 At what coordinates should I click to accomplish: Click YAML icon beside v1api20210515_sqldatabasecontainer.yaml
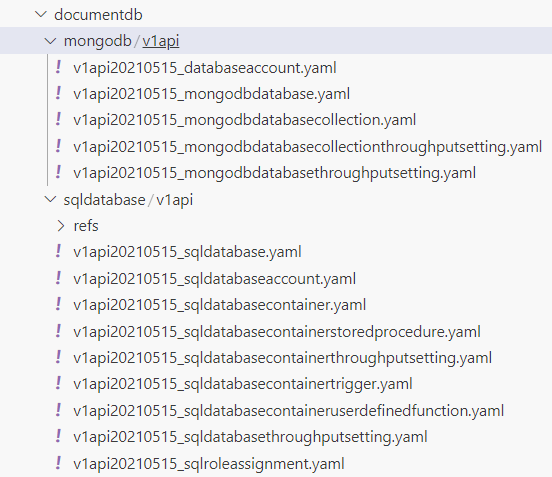point(58,304)
